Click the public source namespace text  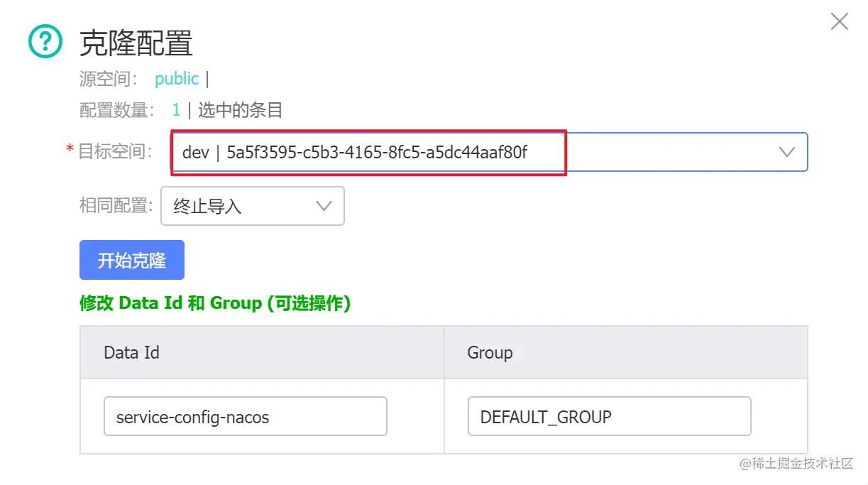(177, 79)
